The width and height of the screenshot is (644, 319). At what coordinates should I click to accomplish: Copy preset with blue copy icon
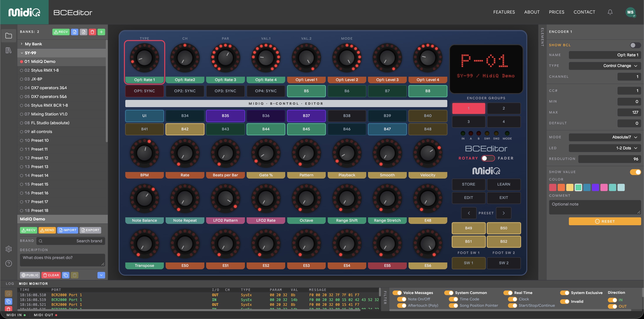(65, 275)
